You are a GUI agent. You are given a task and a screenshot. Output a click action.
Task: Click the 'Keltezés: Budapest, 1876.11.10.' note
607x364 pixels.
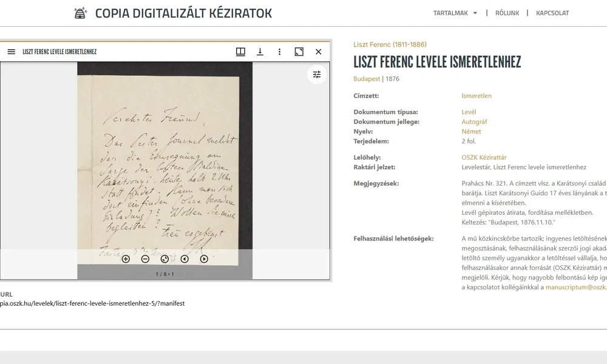(508, 223)
